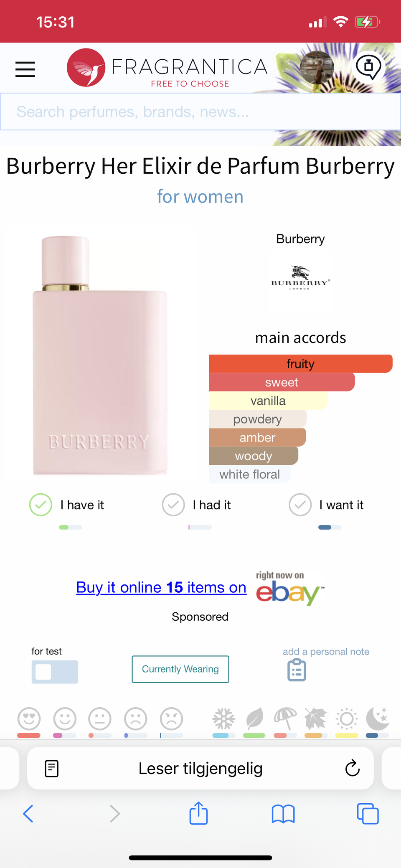Open the user profile avatar
Screen dimensions: 401x868
pos(317,67)
